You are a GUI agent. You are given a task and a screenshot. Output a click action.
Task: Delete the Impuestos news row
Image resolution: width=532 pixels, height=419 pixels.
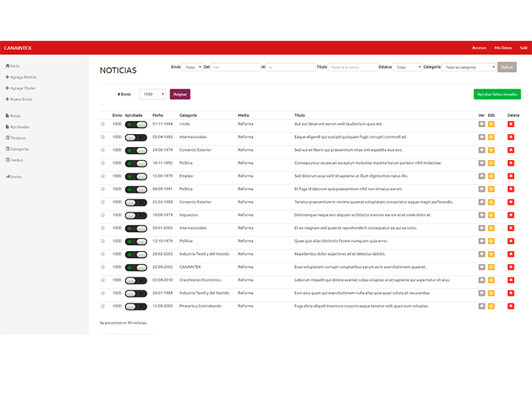tap(510, 215)
